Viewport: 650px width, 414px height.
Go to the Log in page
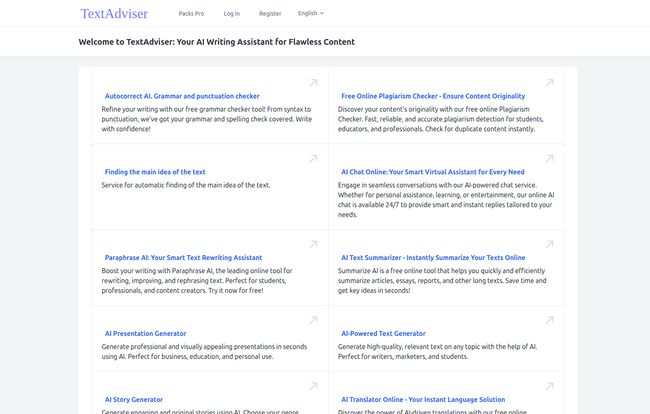pos(232,14)
